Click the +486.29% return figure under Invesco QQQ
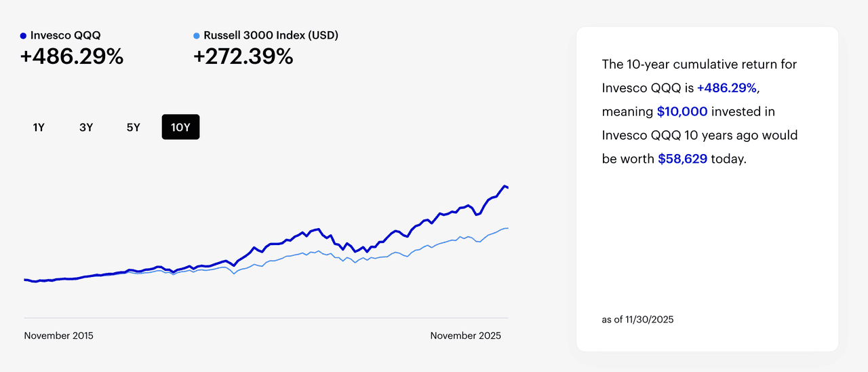 pos(72,57)
